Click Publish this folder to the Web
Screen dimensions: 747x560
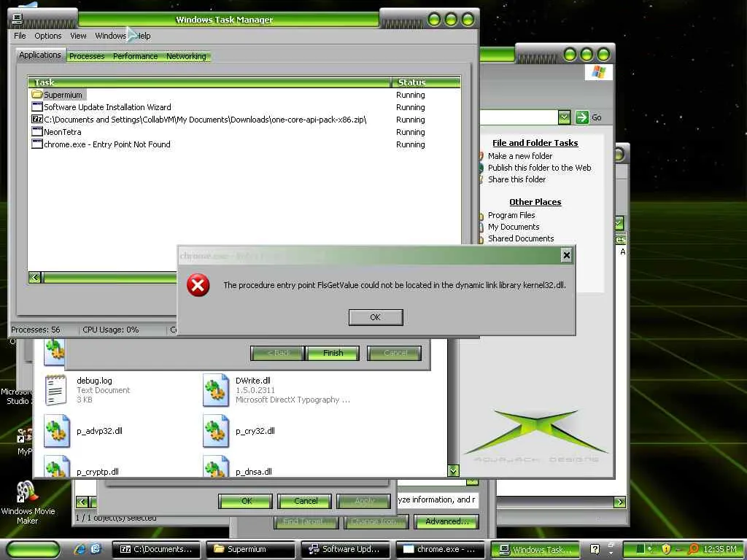539,168
